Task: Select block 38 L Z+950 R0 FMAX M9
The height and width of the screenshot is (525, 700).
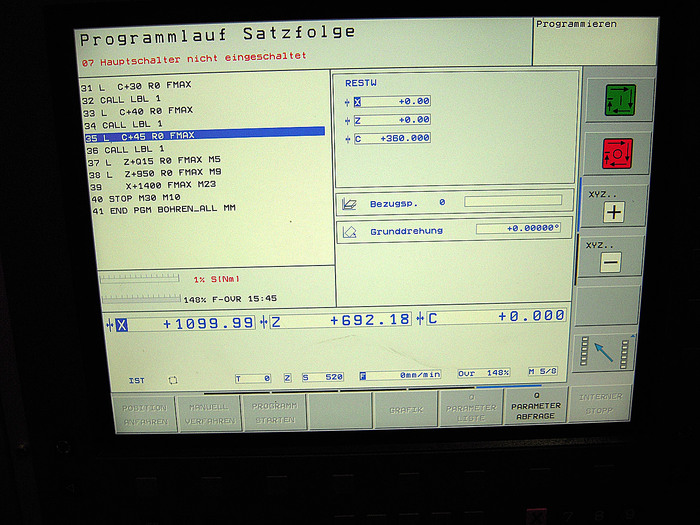Action: 155,174
